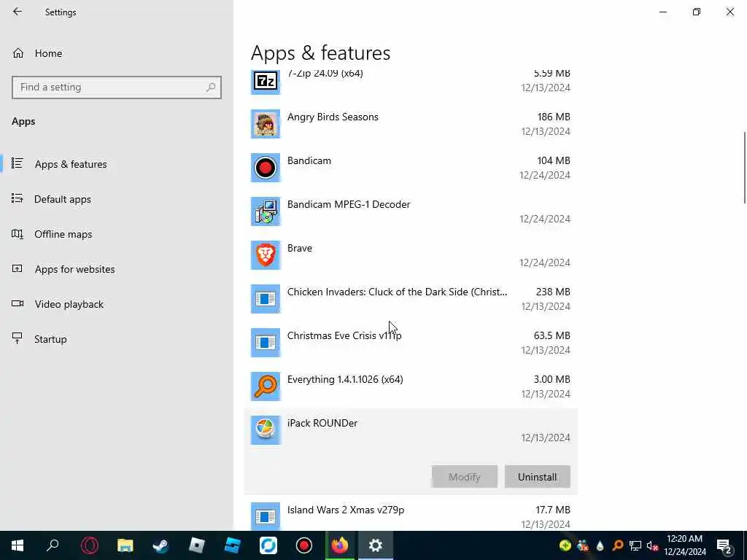The width and height of the screenshot is (747, 560).
Task: Click the Angry Birds Seasons icon
Action: click(266, 124)
